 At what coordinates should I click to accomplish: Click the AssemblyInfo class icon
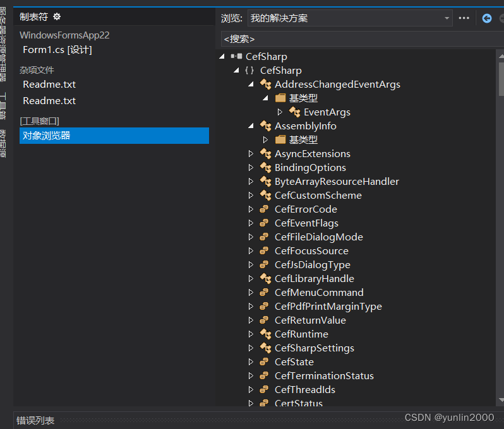[265, 126]
